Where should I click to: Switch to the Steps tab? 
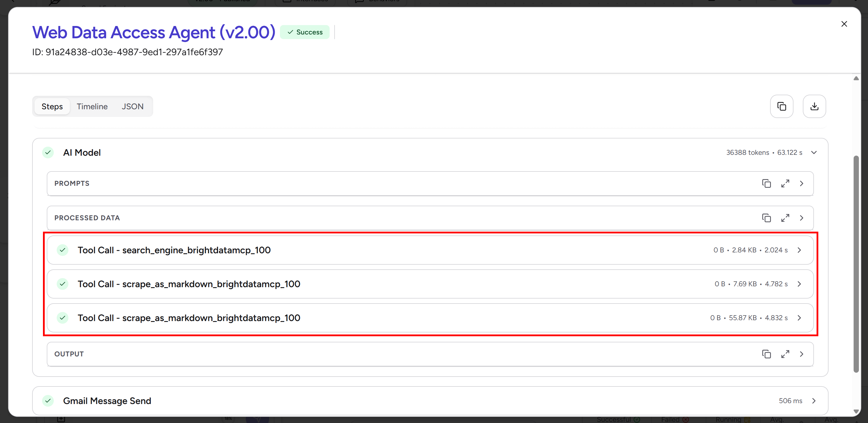tap(52, 106)
